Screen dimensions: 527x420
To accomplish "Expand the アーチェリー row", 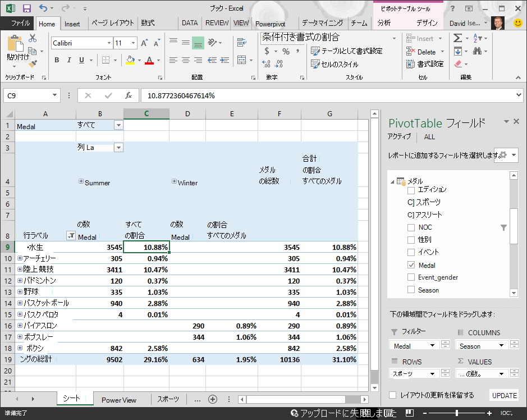I will click(x=20, y=258).
